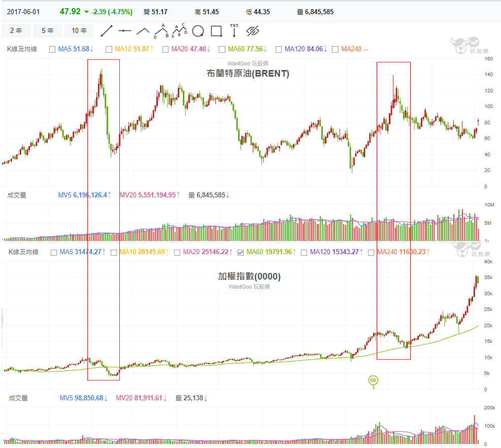Choose the 0-A-B-C-D wave pattern tool
The height and width of the screenshot is (448, 501).
(x=179, y=31)
